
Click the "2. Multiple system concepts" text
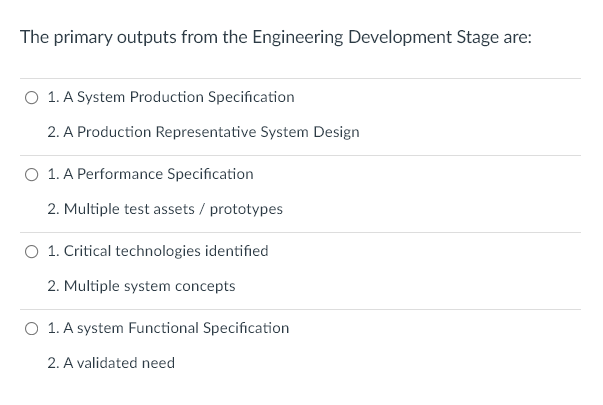coord(141,286)
